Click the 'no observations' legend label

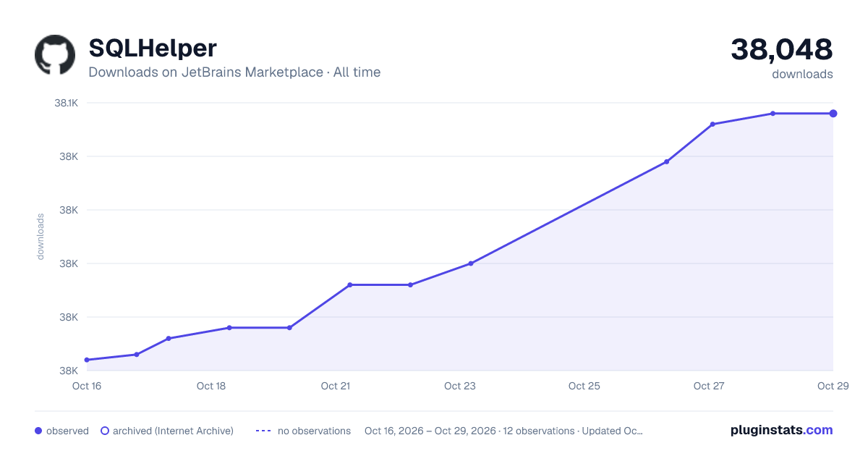tap(314, 431)
